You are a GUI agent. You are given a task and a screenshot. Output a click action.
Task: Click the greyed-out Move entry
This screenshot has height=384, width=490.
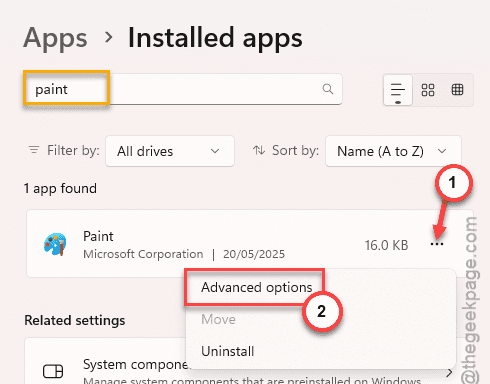click(218, 319)
